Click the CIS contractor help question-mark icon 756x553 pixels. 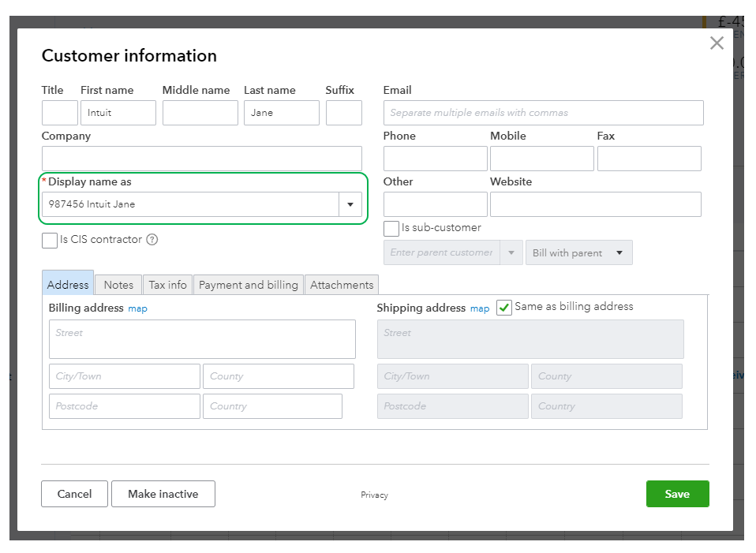click(152, 240)
